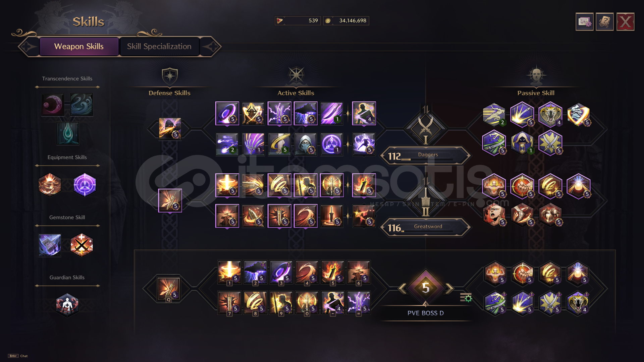Image resolution: width=644 pixels, height=362 pixels.
Task: Open the help question mark button
Action: pyautogui.click(x=605, y=22)
